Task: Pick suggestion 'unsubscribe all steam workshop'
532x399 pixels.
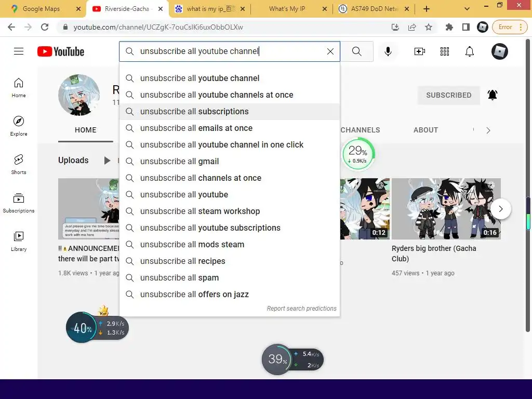Action: click(x=229, y=211)
